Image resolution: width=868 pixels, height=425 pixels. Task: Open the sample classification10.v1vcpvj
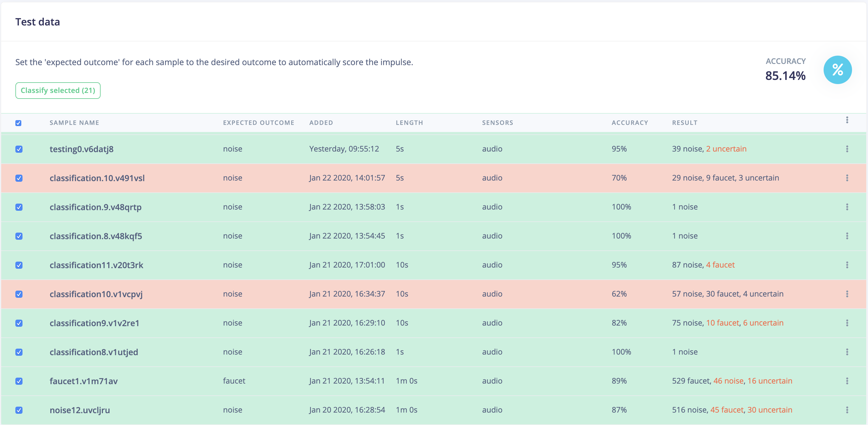click(96, 294)
